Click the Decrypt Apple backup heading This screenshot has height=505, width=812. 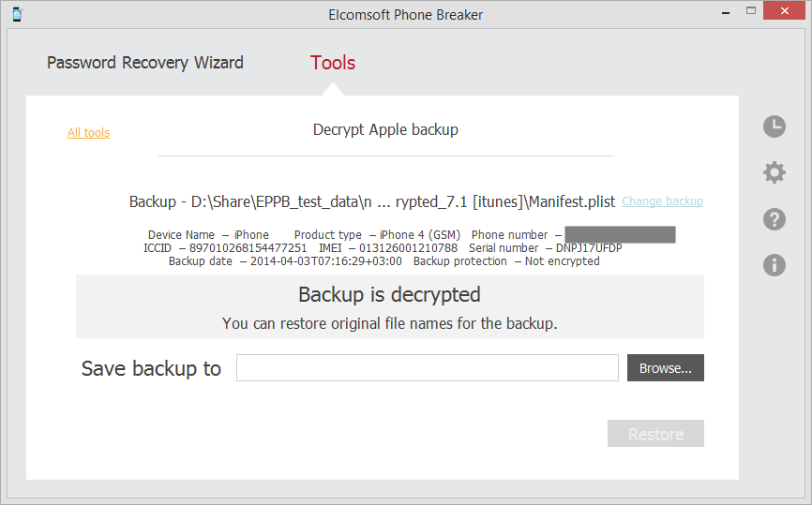[x=385, y=129]
